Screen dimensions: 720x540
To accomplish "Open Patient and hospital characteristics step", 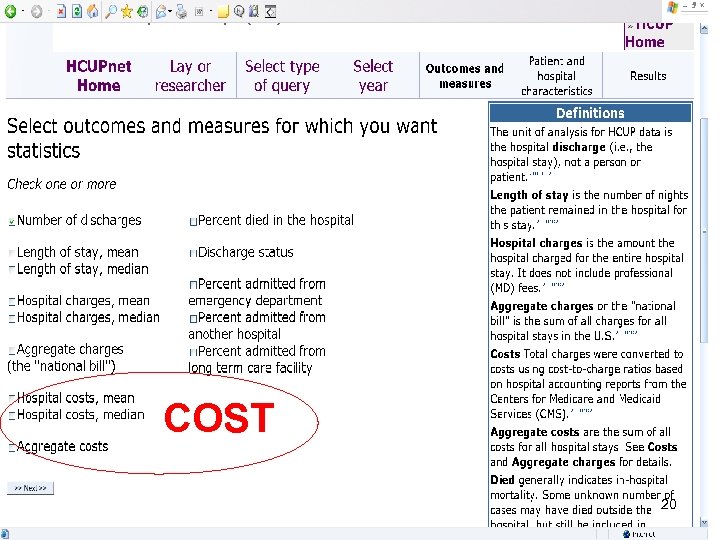I will click(x=557, y=76).
